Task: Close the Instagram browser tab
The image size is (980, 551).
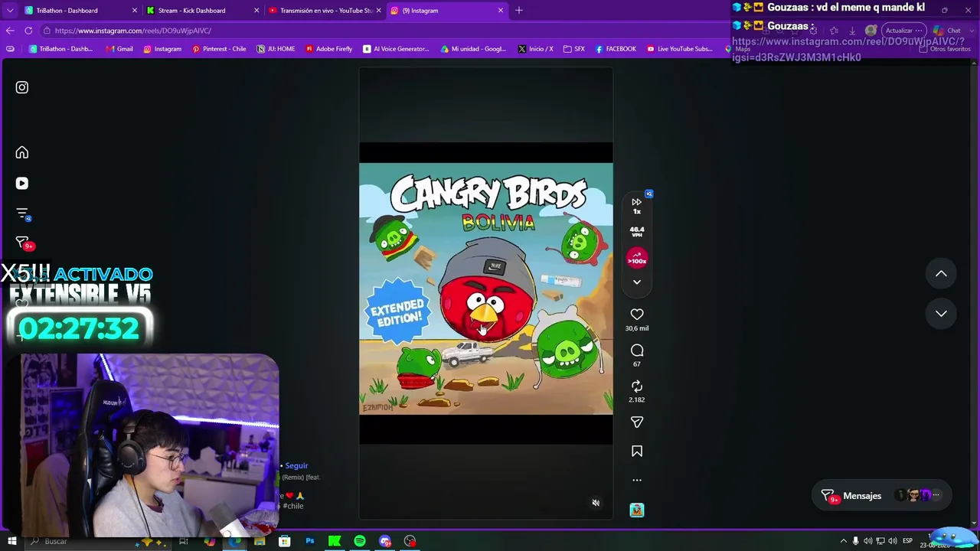Action: tap(501, 11)
